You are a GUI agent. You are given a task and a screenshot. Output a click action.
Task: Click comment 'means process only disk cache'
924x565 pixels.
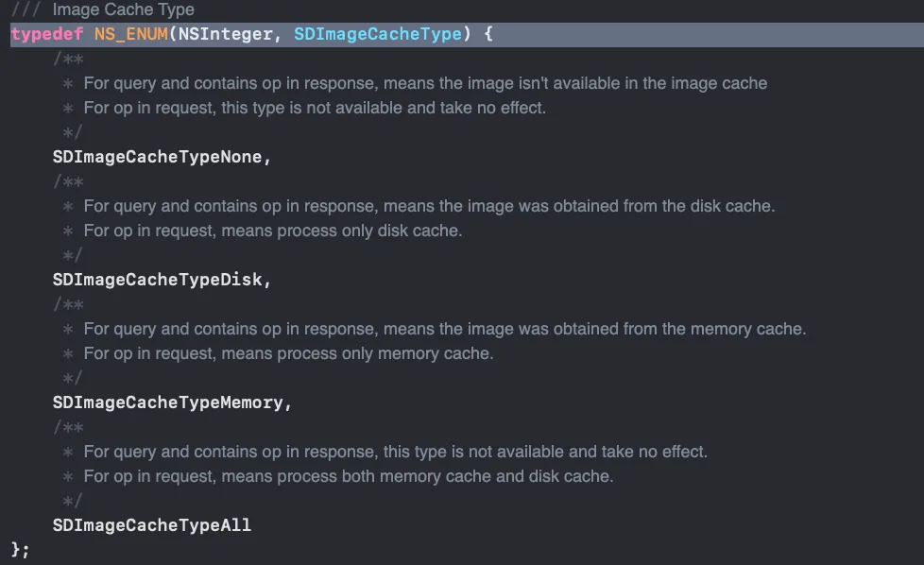tap(273, 231)
